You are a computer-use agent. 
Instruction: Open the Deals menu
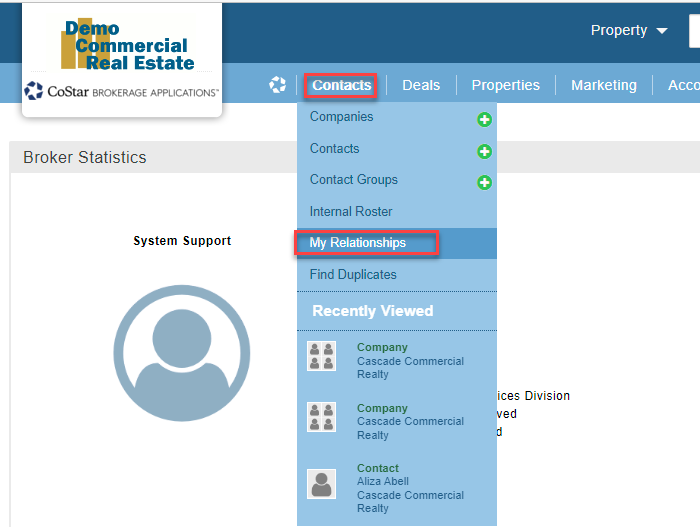(x=421, y=86)
